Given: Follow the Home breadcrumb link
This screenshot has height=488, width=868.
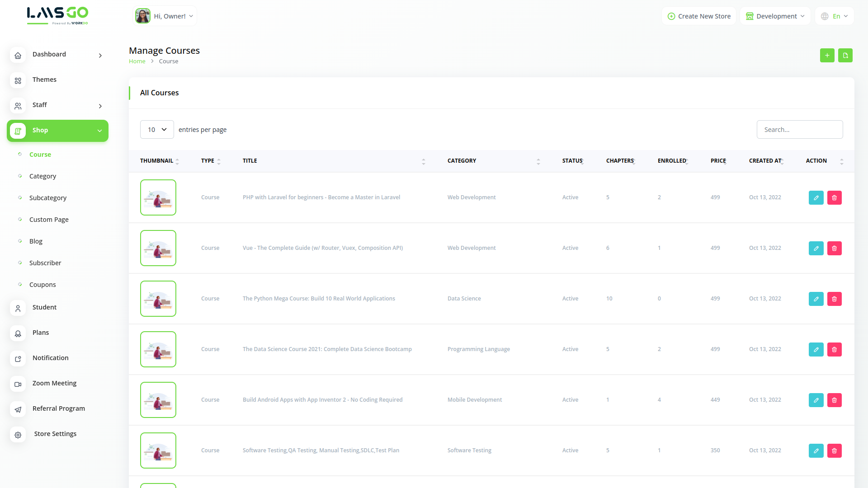Looking at the screenshot, I should click(x=137, y=61).
